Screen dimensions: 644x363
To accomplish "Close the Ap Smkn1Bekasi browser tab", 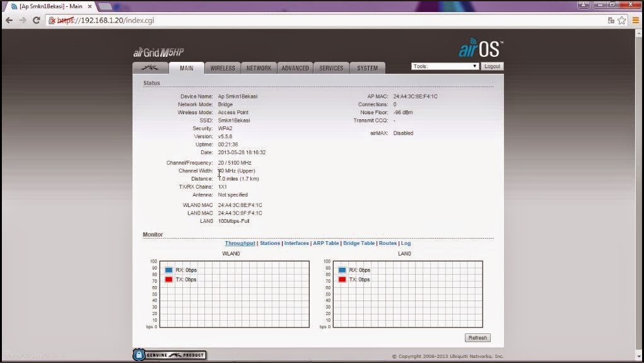I will click(x=90, y=6).
